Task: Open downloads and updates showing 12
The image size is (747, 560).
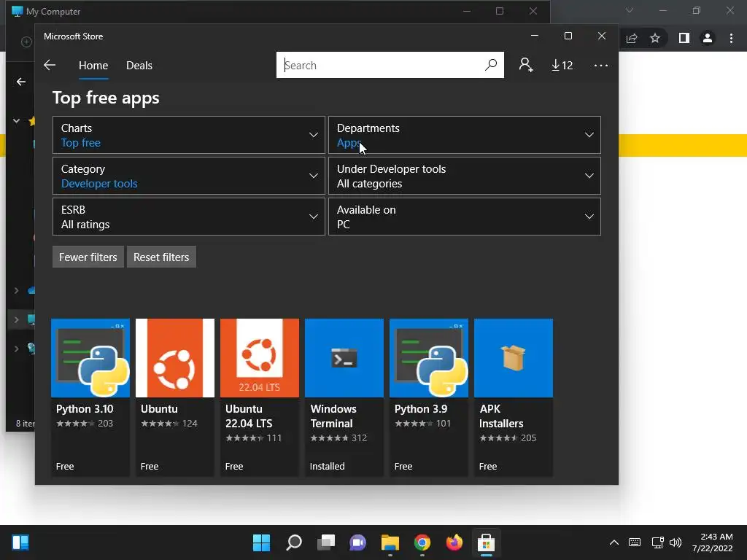Action: click(562, 65)
